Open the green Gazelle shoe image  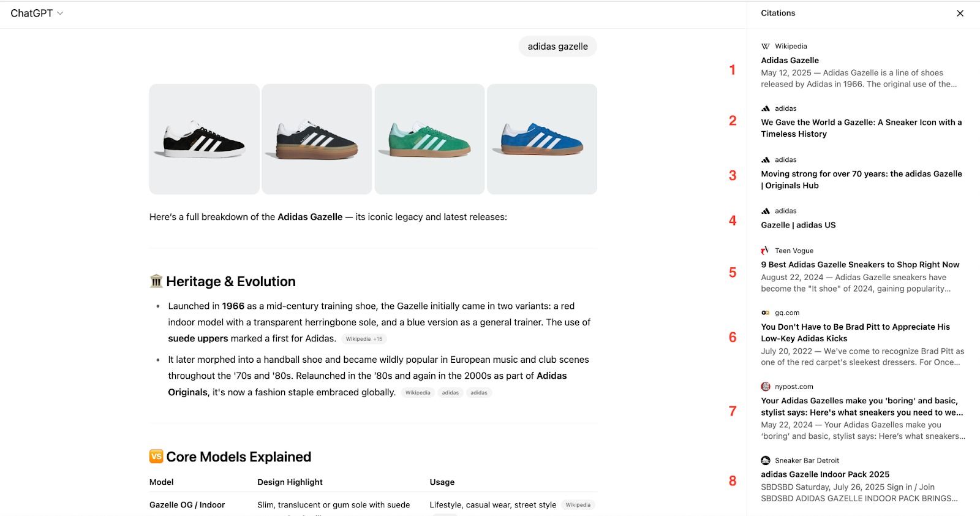pyautogui.click(x=429, y=139)
